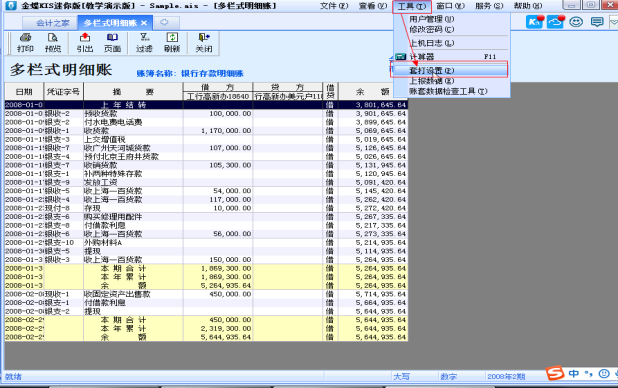Screen dimensions: 618x388
Task: Click the blue cloud service icon
Action: pos(555,22)
